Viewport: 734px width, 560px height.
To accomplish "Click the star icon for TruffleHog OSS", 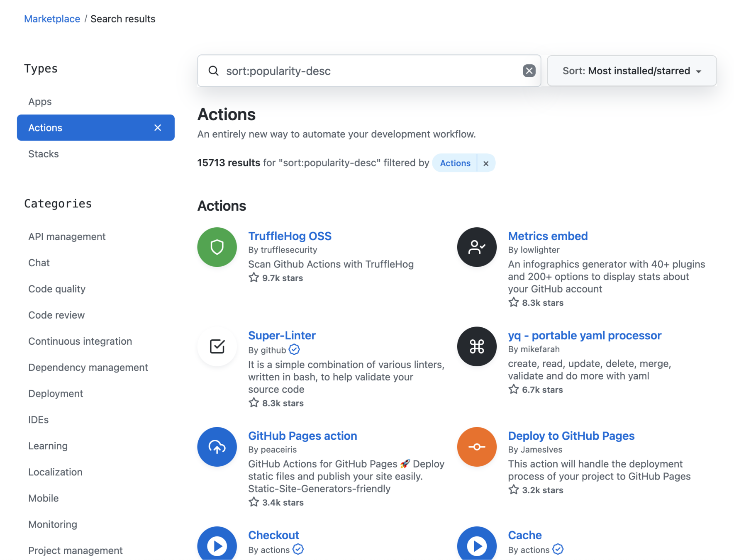I will (254, 278).
